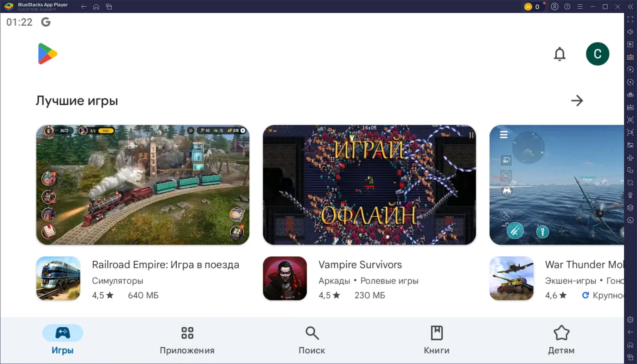Open the set location pin icon
The image size is (637, 364).
coord(630,195)
